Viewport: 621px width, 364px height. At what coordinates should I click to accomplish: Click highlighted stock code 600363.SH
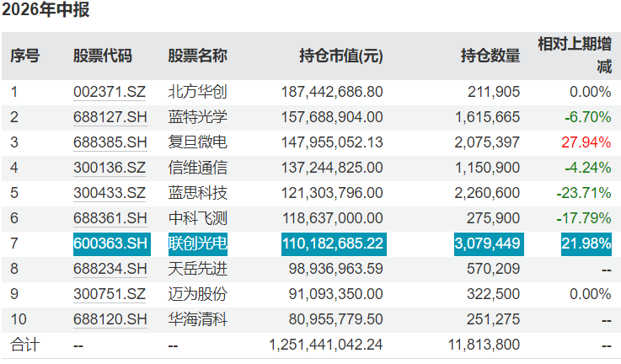click(112, 244)
